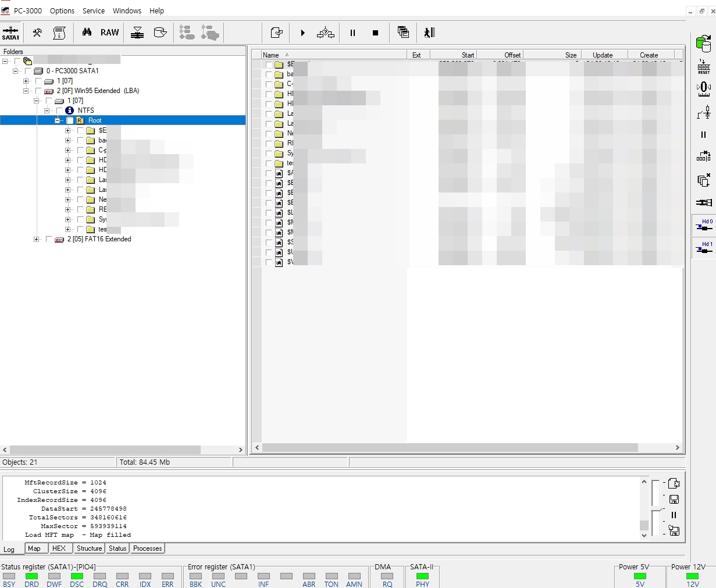Switch to the Processes tab
The image size is (716, 588).
coord(147,548)
